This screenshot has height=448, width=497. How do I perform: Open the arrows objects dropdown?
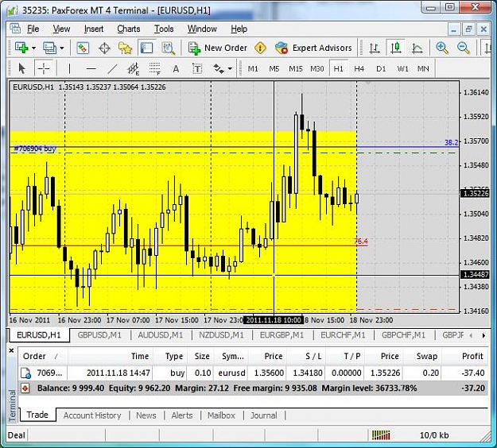click(x=230, y=68)
